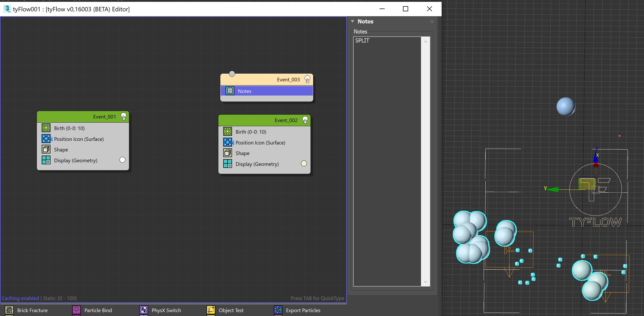
Task: Click the Object Test label
Action: (231, 310)
